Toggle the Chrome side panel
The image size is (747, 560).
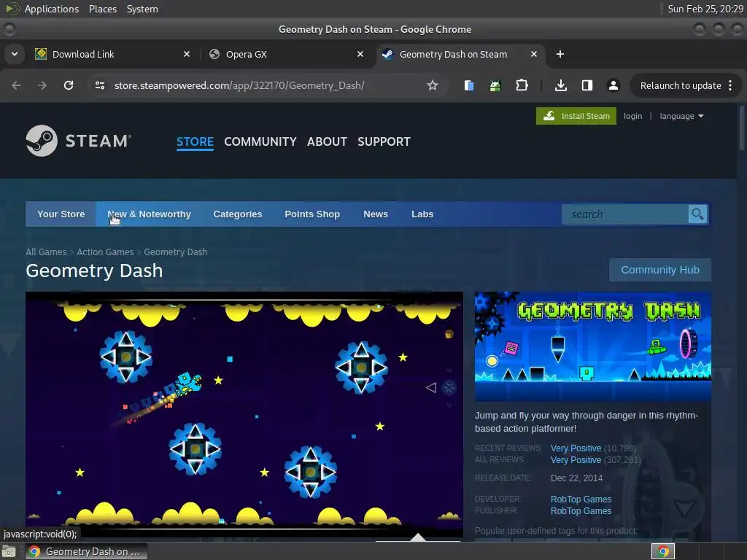click(x=587, y=85)
